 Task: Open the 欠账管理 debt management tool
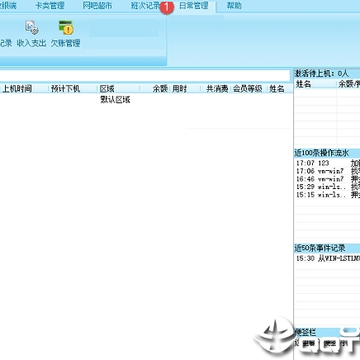[66, 34]
